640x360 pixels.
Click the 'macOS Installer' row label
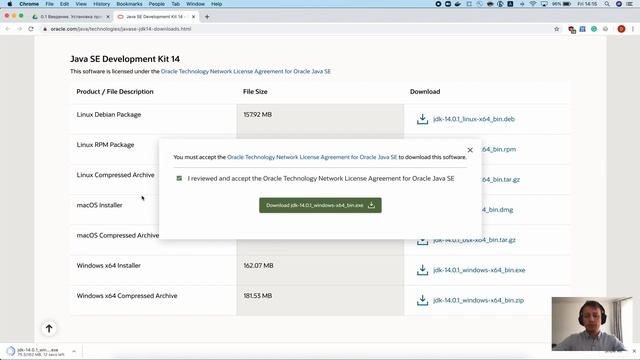[100, 205]
